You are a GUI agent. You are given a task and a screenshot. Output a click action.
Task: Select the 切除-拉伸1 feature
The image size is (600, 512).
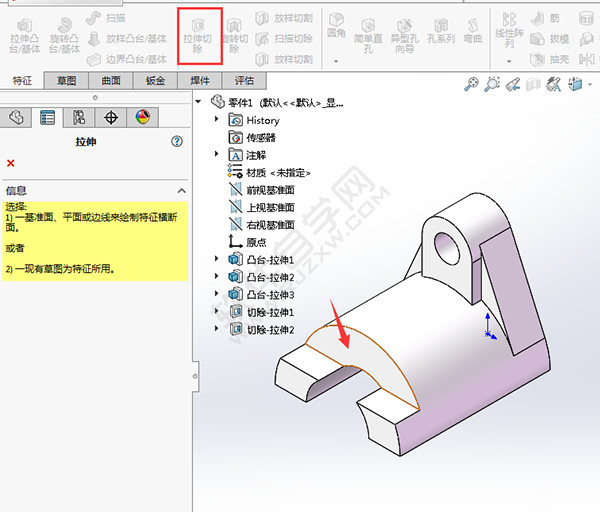(262, 313)
